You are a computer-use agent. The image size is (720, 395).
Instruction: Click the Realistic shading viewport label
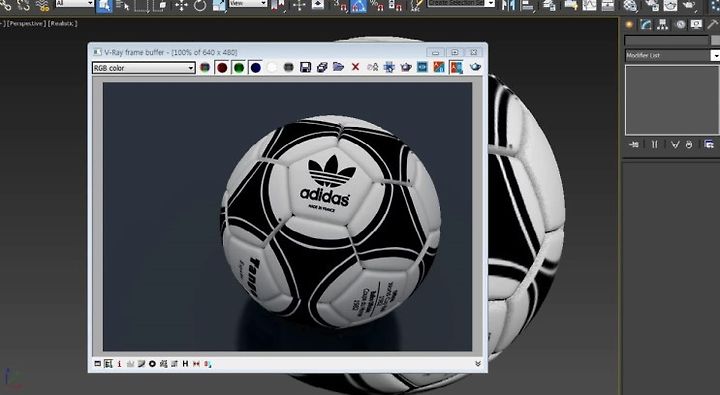pyautogui.click(x=62, y=23)
